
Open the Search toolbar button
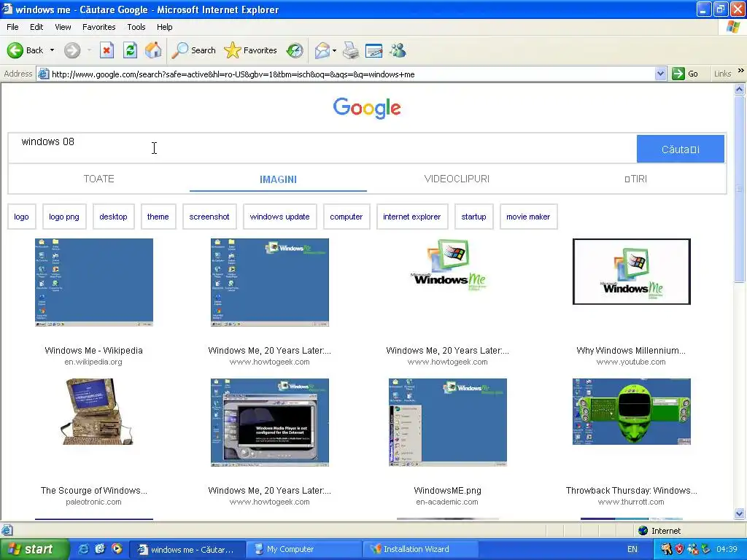pyautogui.click(x=193, y=50)
